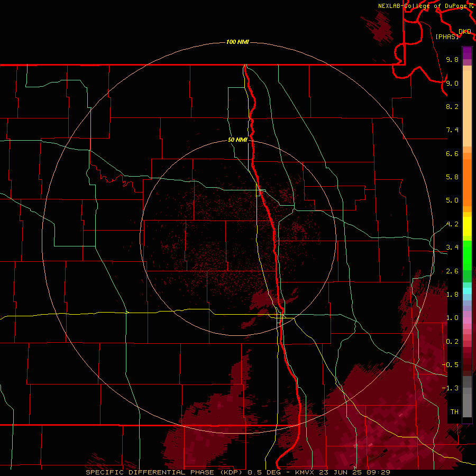Screen dimensions: 476x476
Task: Select the 7.4 legend value
Action: pos(452,130)
